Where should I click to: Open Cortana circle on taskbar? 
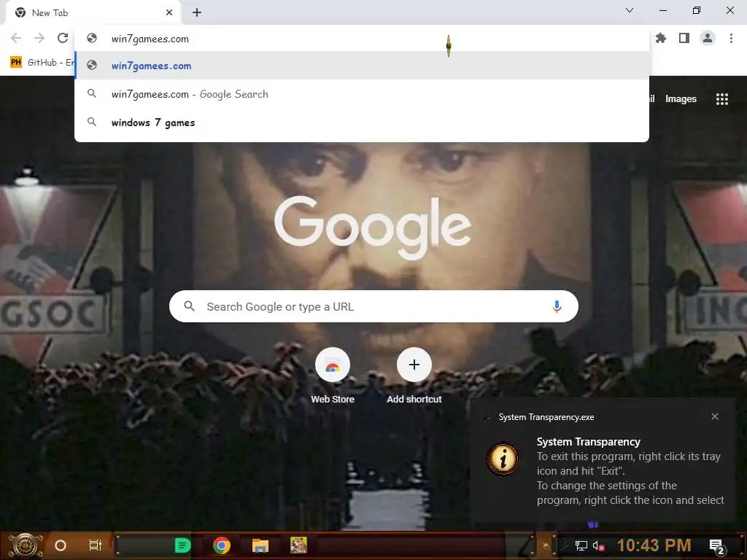pos(61,545)
